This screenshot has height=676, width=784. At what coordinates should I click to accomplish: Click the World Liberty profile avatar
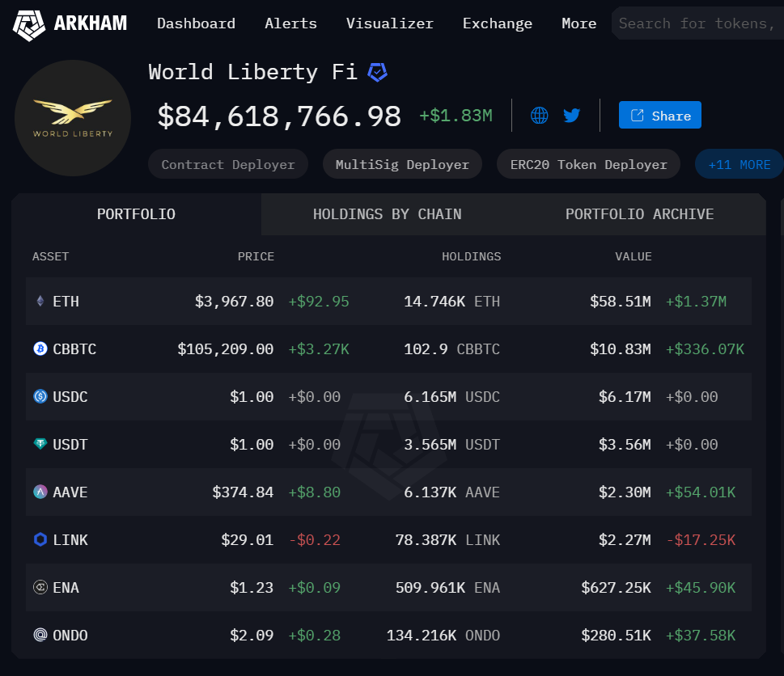[73, 118]
